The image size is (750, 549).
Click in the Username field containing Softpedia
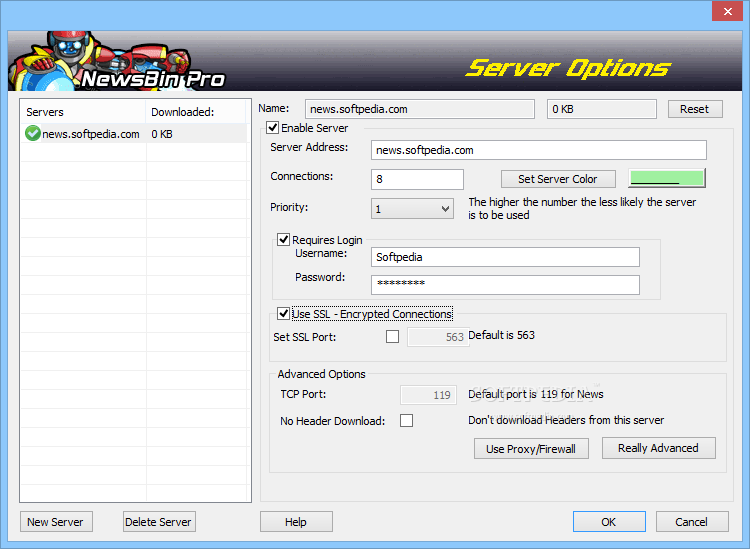[505, 257]
